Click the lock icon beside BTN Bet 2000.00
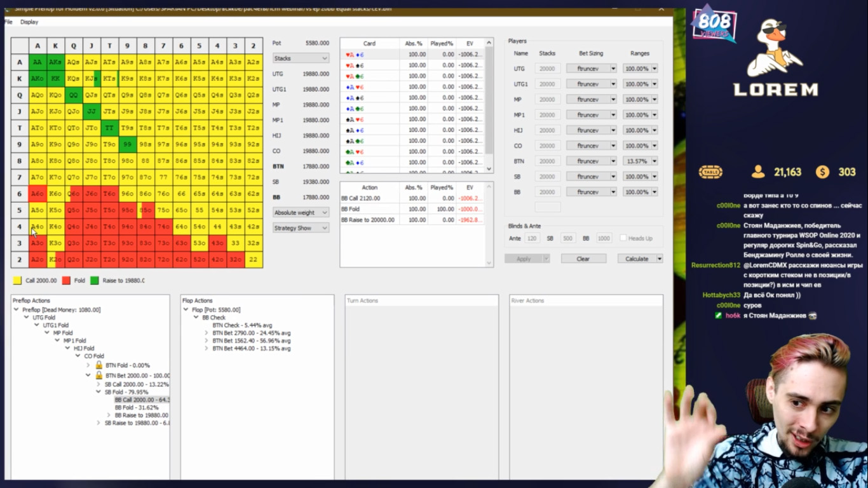This screenshot has height=488, width=868. (99, 376)
